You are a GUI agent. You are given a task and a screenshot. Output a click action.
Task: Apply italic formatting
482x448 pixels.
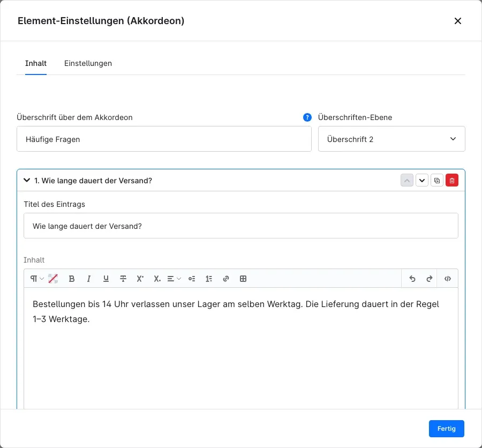(x=89, y=279)
